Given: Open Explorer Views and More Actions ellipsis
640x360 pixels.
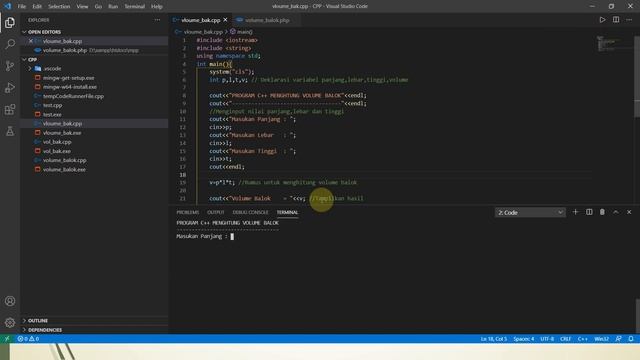Looking at the screenshot, I should (x=157, y=20).
